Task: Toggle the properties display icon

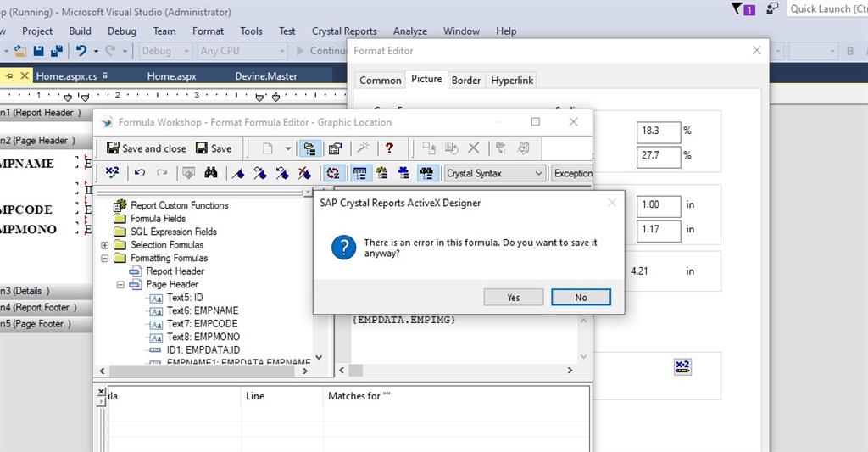Action: 336,148
